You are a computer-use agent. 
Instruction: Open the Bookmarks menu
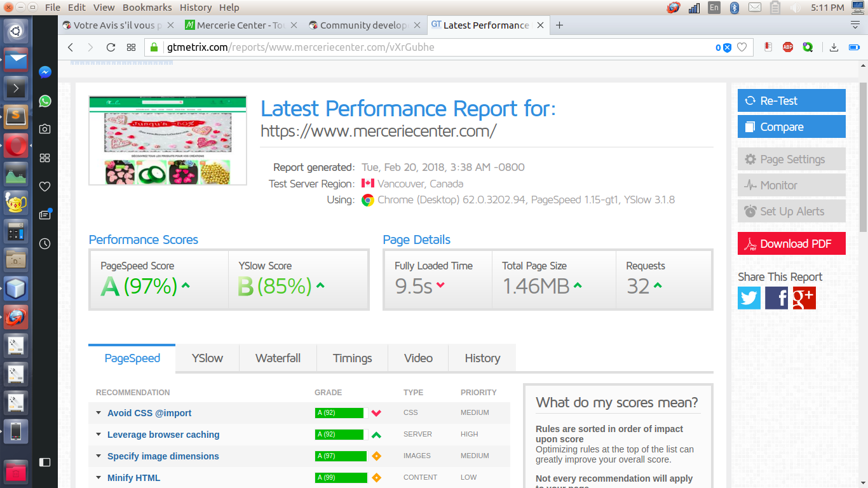[147, 8]
